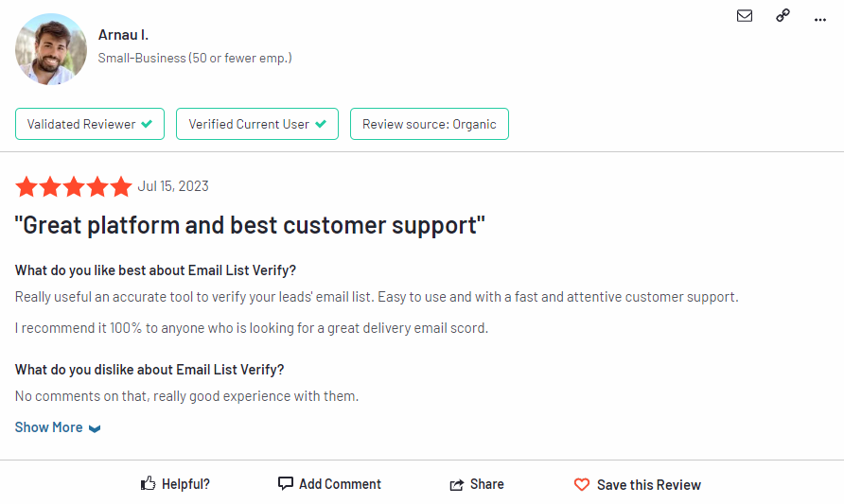Click the thumbs-up Helpful icon
Image resolution: width=844 pixels, height=504 pixels.
tap(148, 483)
